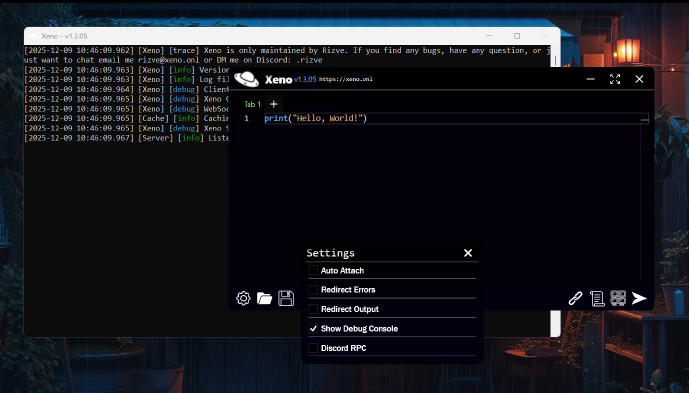
Task: Attach to client using link icon
Action: tap(575, 298)
